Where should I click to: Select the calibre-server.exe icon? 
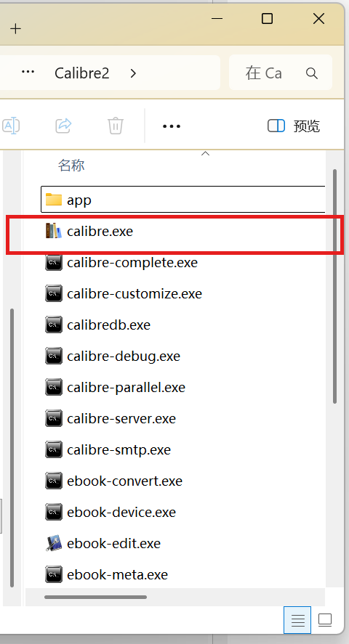[53, 418]
